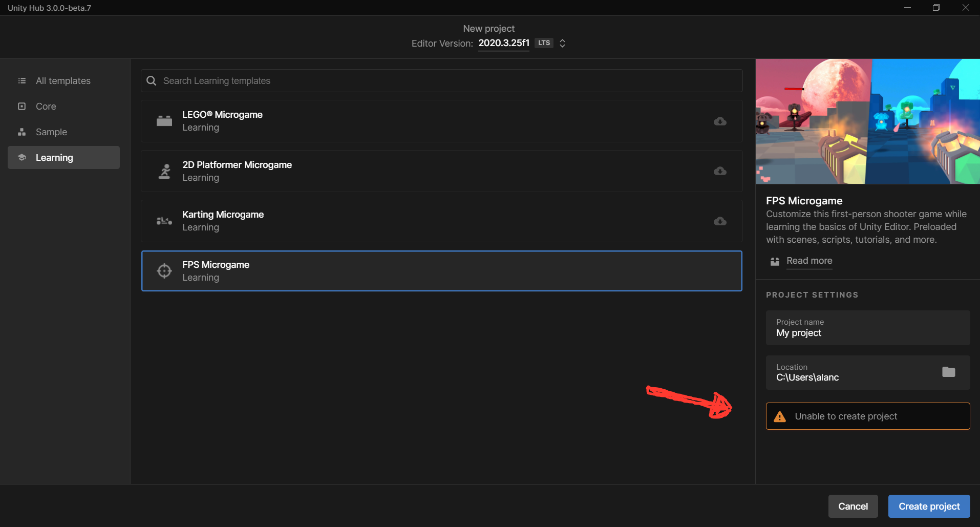Click the Unable to create project message
The width and height of the screenshot is (980, 527).
pyautogui.click(x=868, y=416)
